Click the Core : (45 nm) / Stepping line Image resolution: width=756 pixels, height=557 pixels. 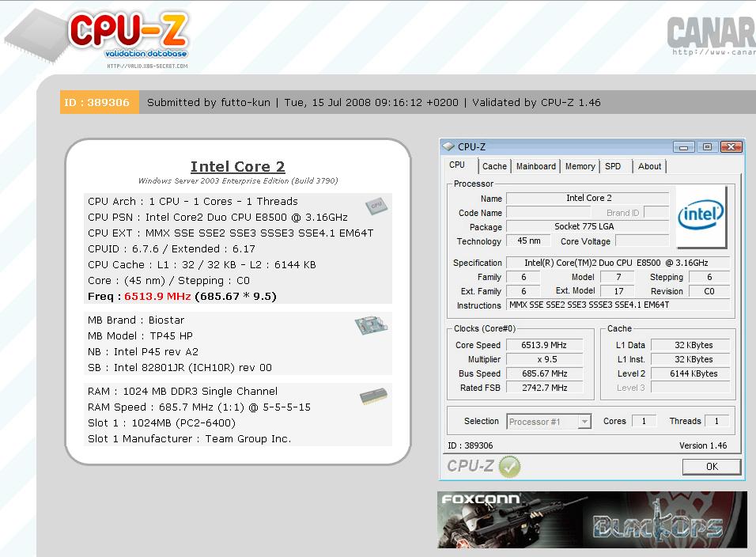pos(168,281)
